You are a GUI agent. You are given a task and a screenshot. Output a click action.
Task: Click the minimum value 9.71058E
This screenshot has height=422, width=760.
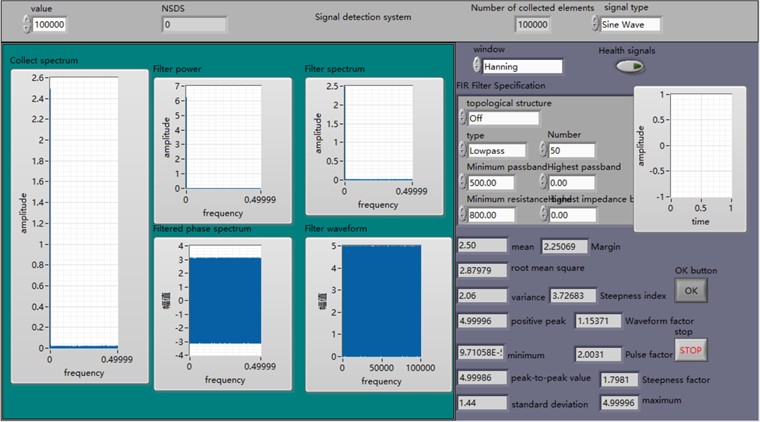coord(481,352)
